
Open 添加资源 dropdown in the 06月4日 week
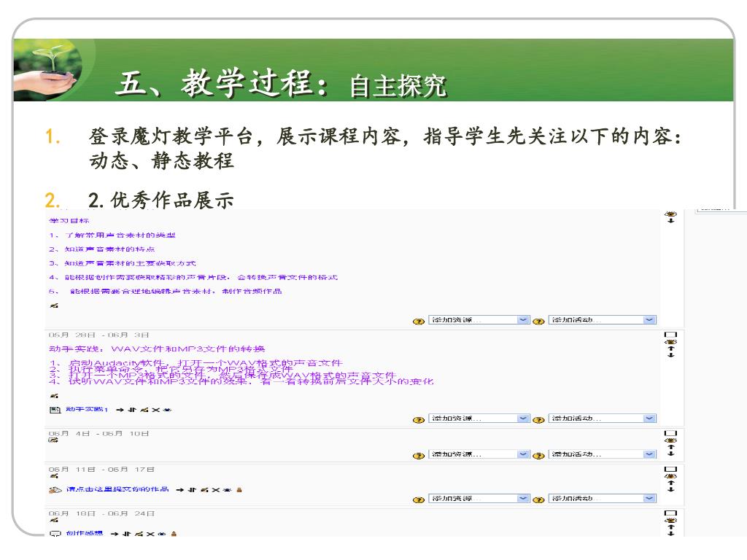pyautogui.click(x=479, y=454)
